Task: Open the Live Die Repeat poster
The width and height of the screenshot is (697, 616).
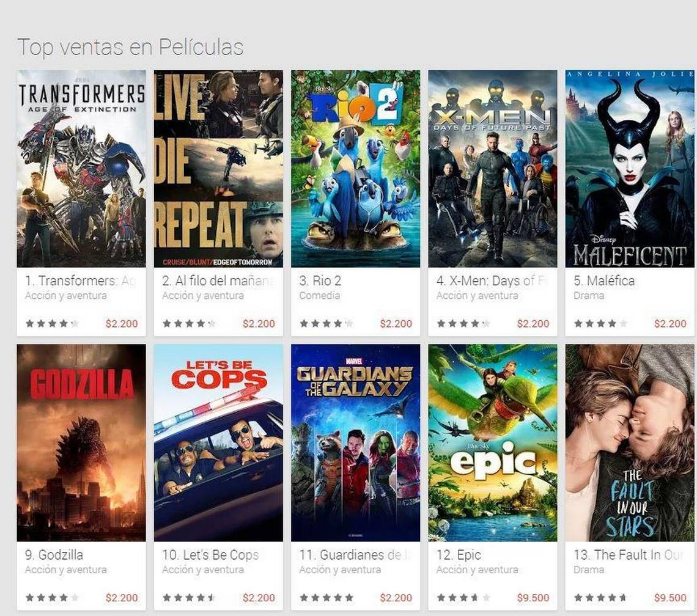Action: [218, 169]
